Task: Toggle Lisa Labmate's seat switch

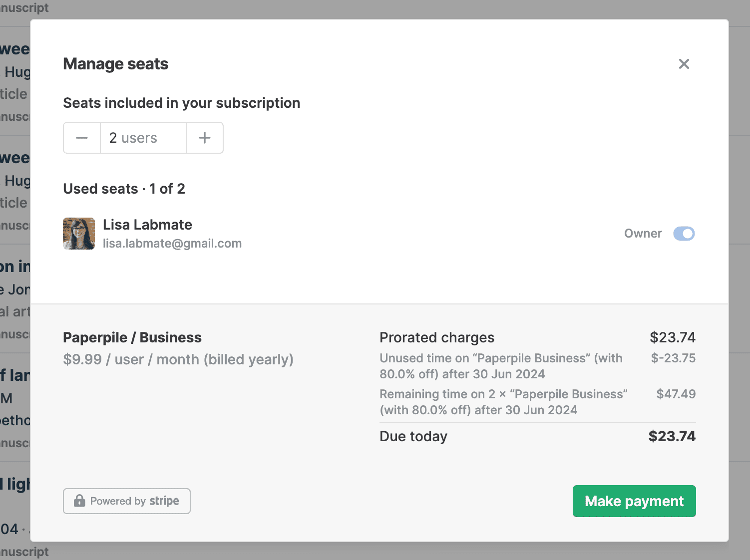Action: click(684, 234)
